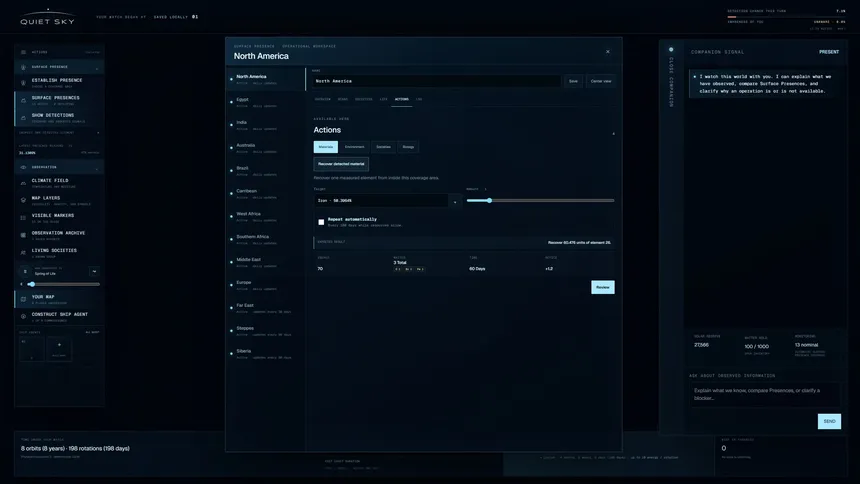Select North America in the presence list

coord(265,80)
